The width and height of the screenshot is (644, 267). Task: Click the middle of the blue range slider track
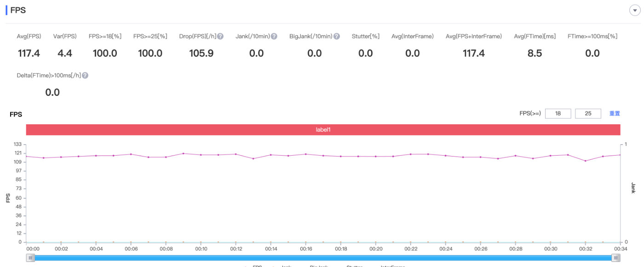point(323,258)
